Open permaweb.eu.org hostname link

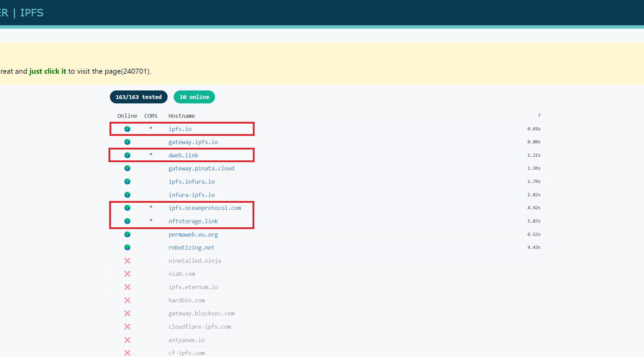[193, 234]
